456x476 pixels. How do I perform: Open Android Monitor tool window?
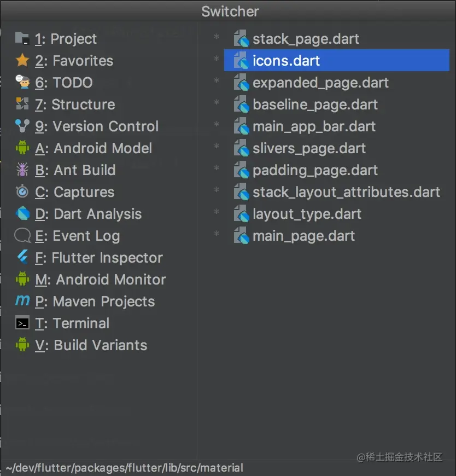[100, 280]
